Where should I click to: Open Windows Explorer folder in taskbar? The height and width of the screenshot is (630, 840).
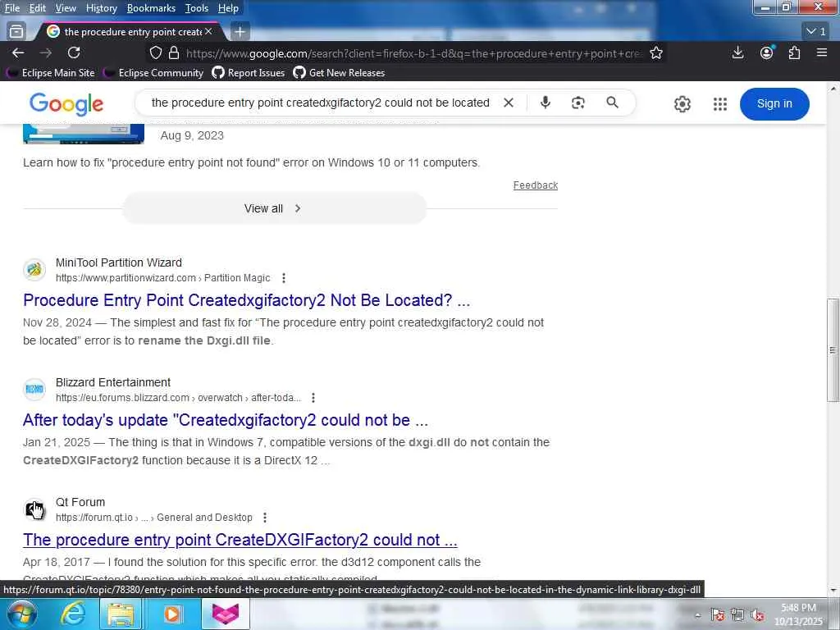(121, 614)
